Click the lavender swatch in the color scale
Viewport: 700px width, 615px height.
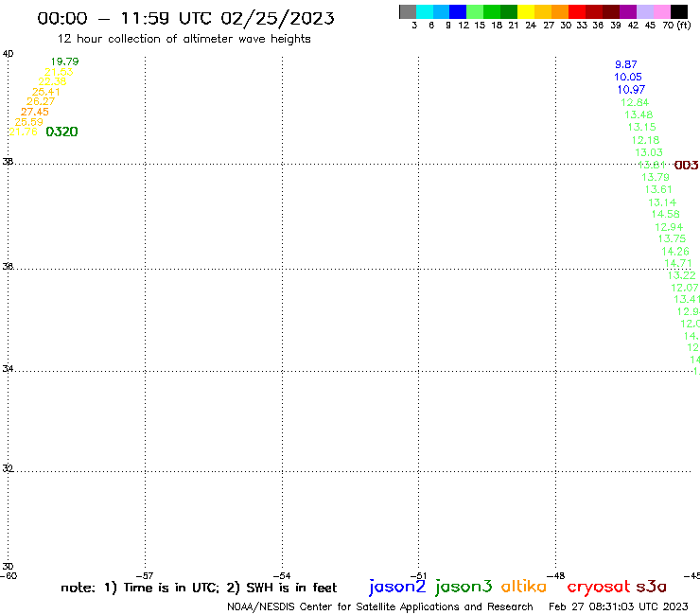(644, 11)
